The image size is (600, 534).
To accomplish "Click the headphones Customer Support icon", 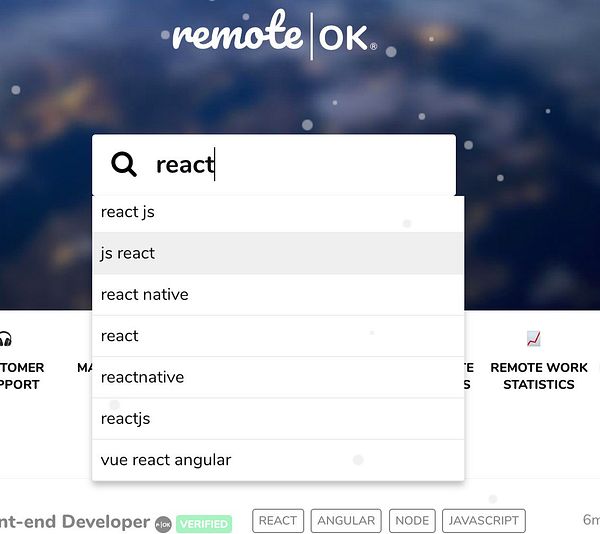I will click(x=5, y=339).
